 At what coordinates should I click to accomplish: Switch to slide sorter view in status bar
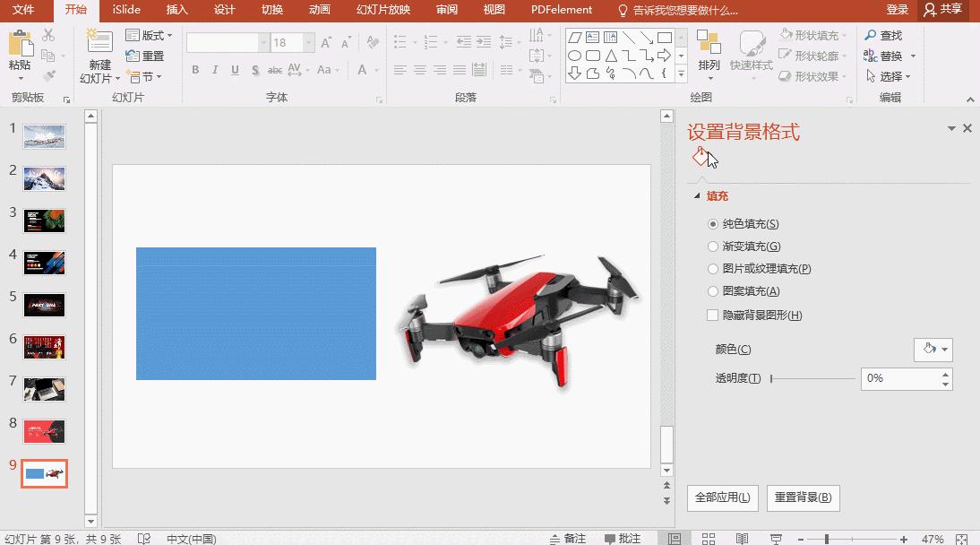tap(708, 539)
